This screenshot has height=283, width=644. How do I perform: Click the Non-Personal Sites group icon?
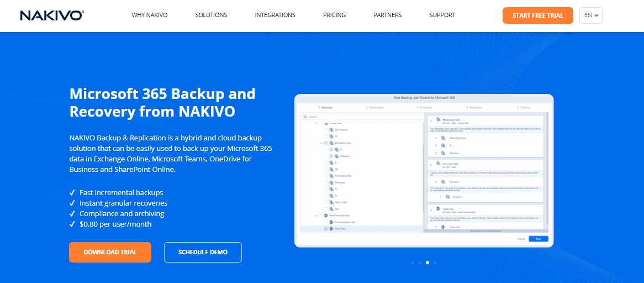(326, 216)
